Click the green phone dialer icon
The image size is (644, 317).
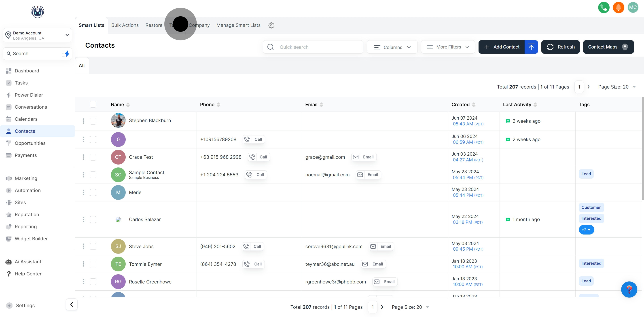(604, 8)
